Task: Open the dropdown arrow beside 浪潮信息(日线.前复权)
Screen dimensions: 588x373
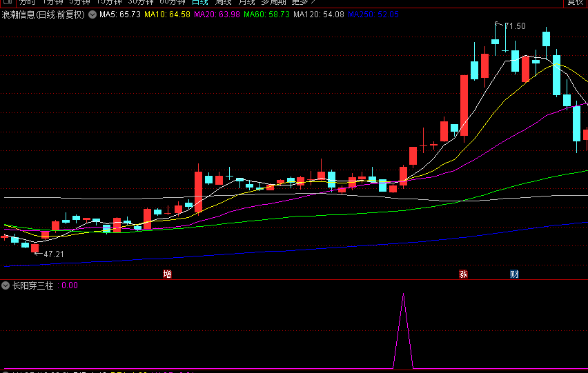Action: click(92, 14)
